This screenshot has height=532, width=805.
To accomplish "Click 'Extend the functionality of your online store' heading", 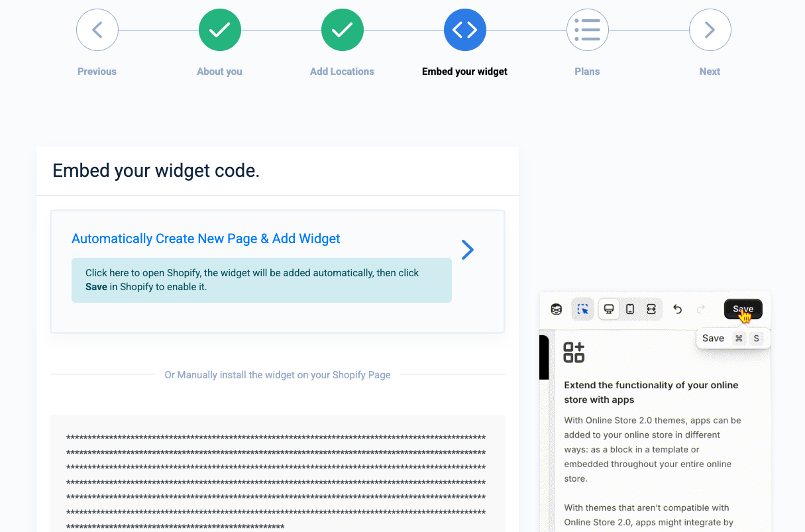I will pos(651,392).
